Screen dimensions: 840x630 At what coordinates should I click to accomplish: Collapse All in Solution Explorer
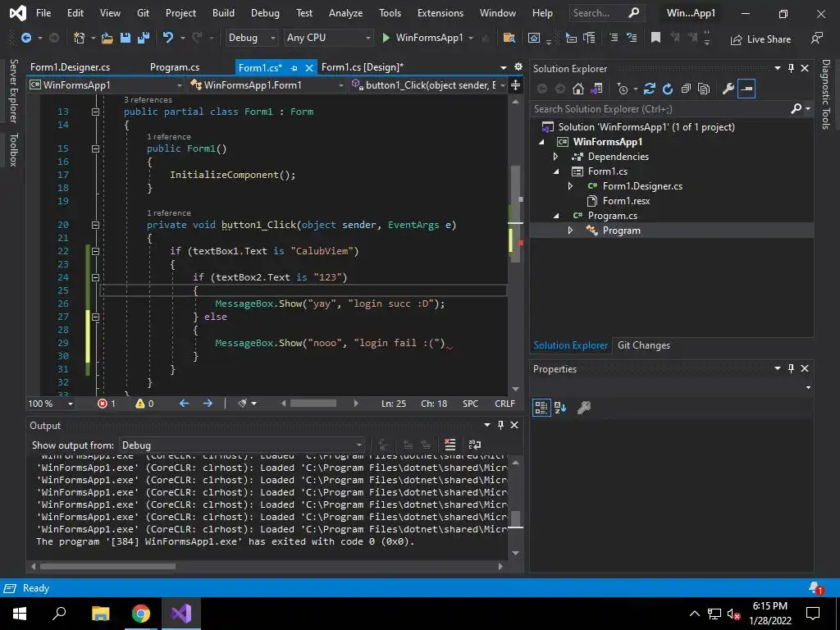(686, 89)
